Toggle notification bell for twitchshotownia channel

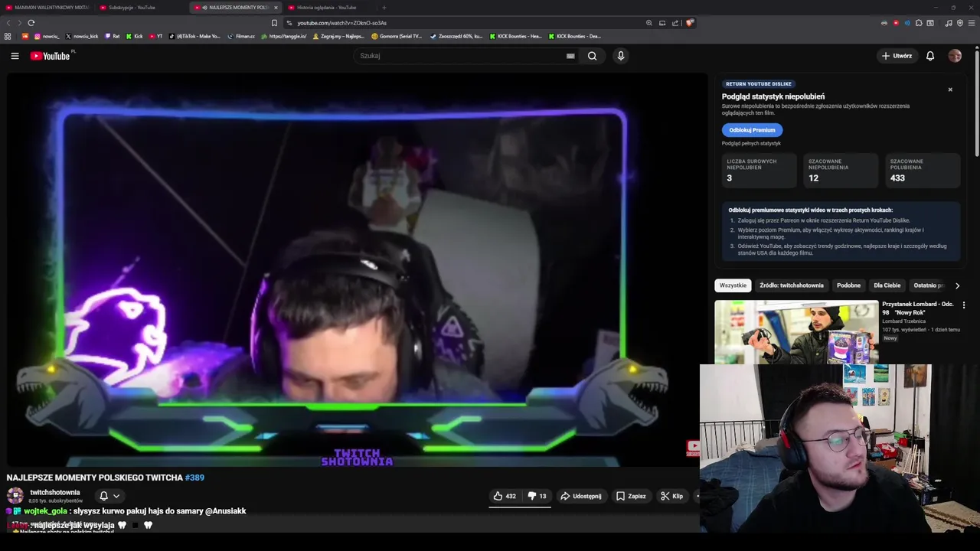[103, 496]
